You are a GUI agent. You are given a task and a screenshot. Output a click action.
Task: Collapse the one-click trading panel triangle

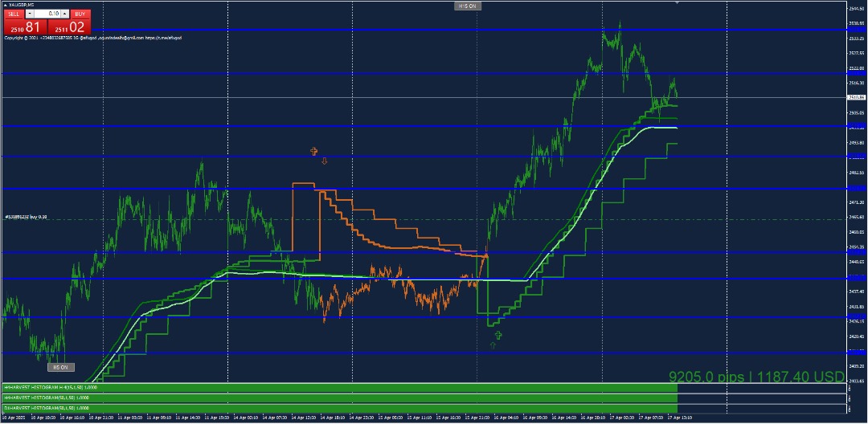pyautogui.click(x=5, y=5)
